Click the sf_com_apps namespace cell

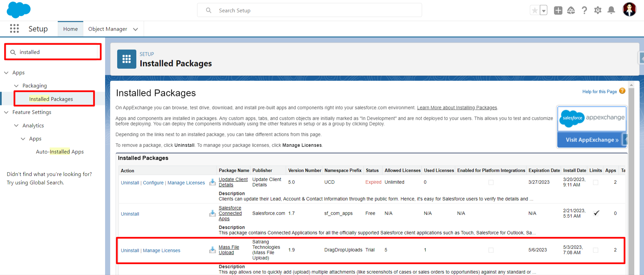(338, 213)
